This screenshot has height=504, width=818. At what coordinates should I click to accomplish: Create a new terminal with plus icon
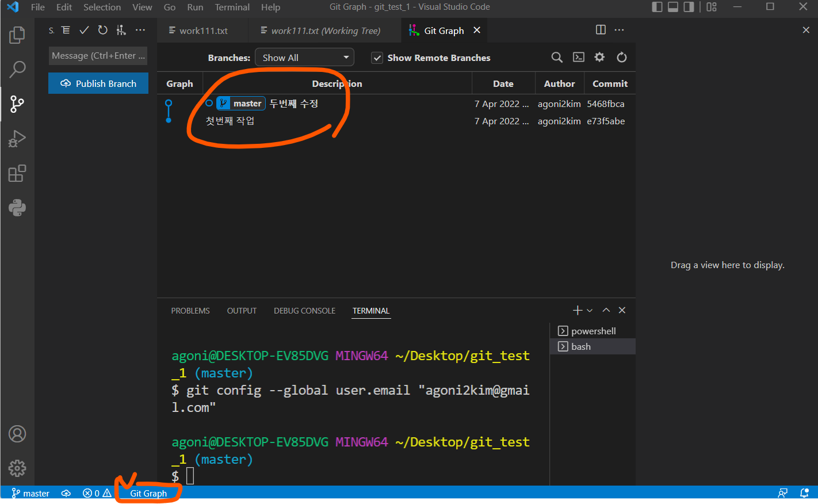[578, 310]
